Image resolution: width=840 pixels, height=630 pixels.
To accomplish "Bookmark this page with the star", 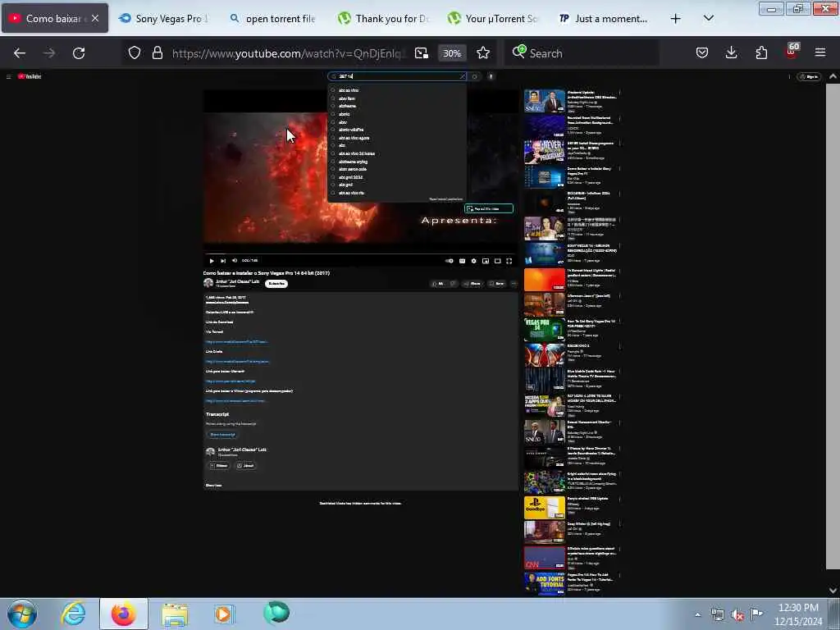I will (483, 53).
